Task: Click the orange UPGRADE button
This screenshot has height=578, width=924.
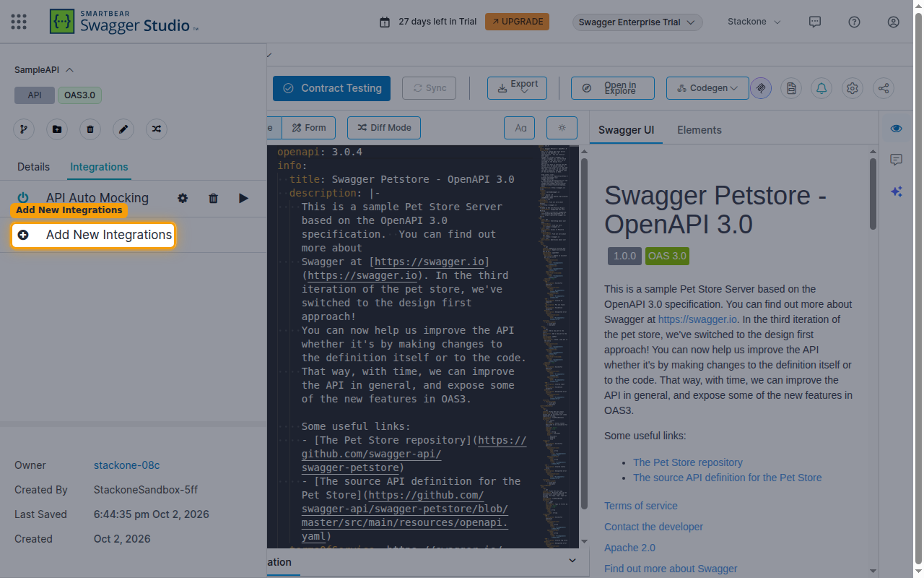Action: [x=517, y=22]
